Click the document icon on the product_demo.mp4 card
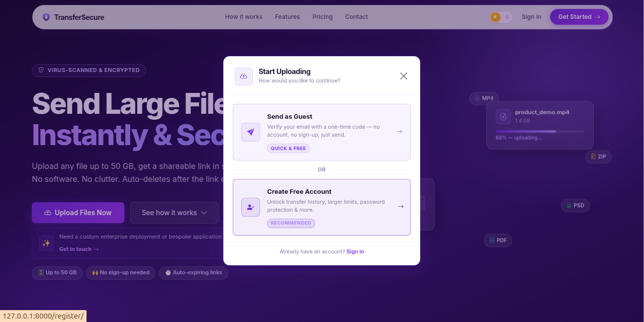The image size is (644, 322). coord(503,116)
